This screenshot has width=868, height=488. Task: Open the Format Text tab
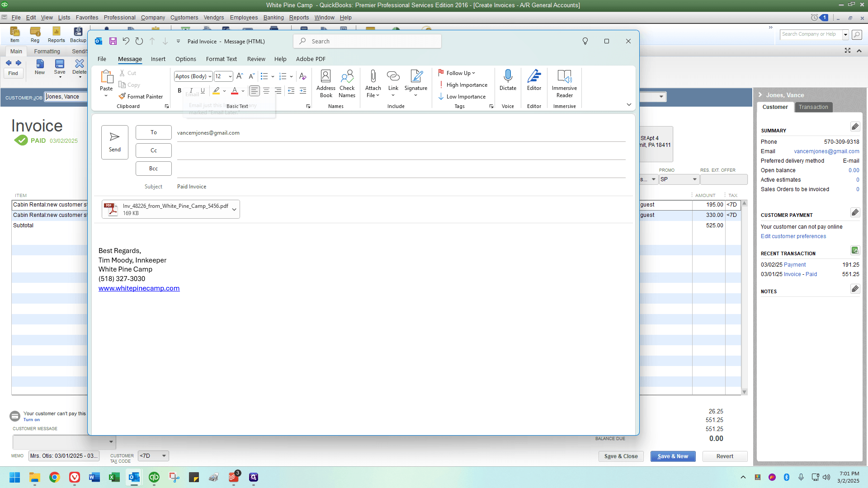click(222, 59)
